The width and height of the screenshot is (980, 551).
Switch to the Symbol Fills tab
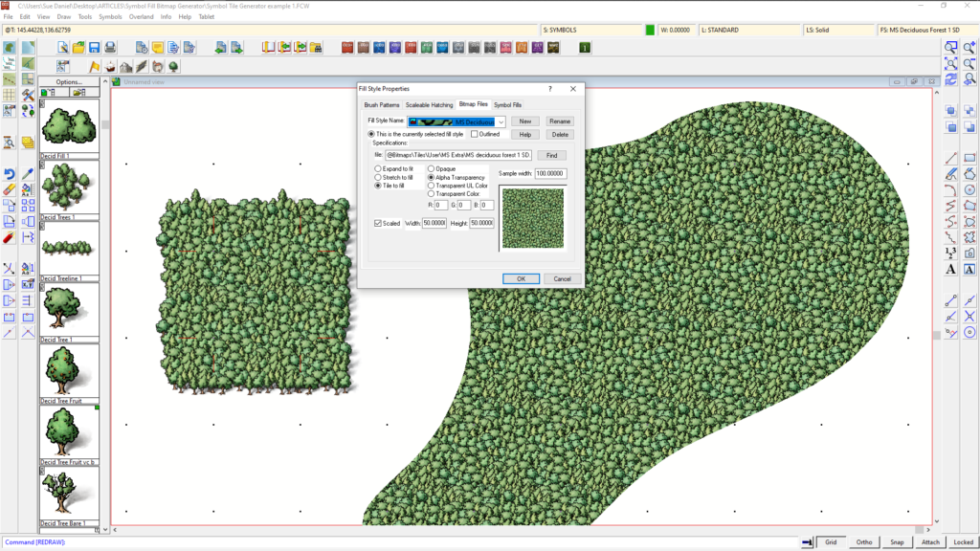click(x=507, y=105)
